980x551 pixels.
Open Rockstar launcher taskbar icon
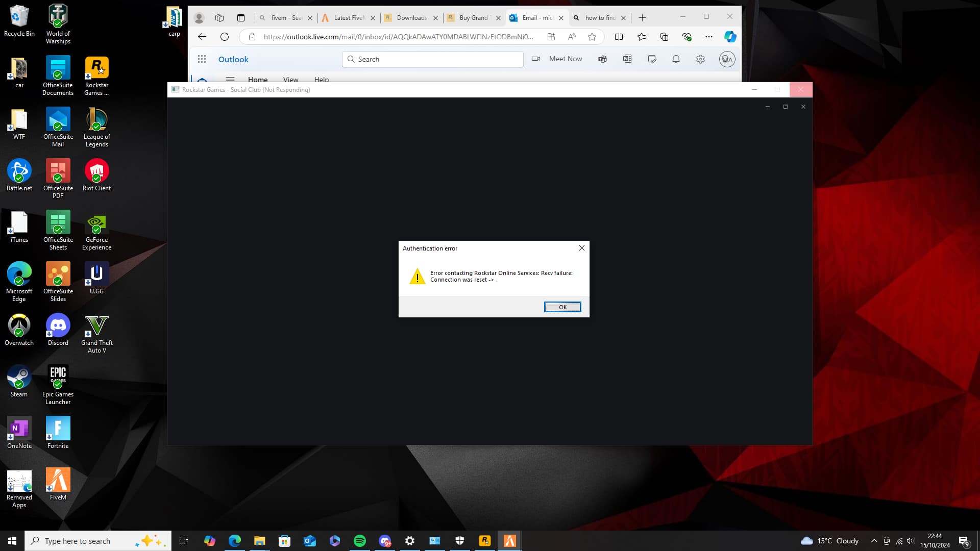coord(485,541)
